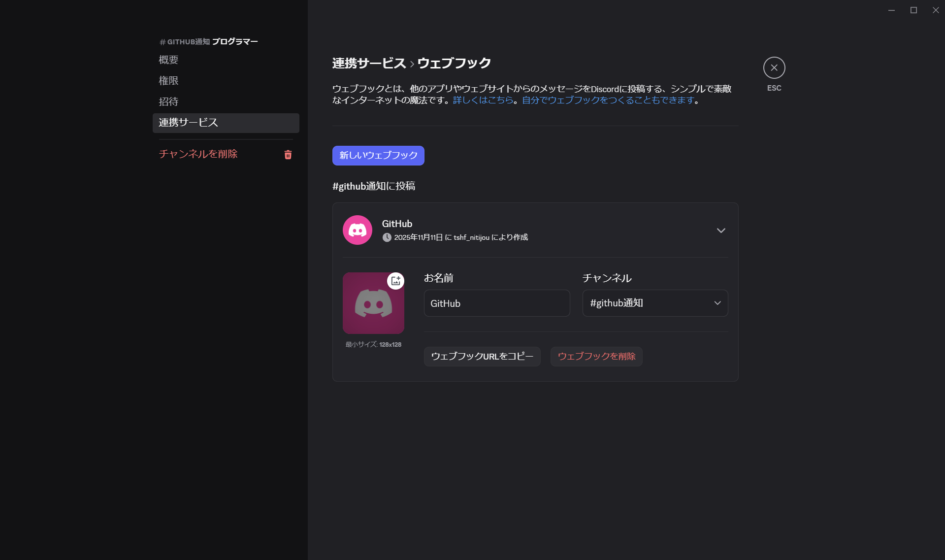Open the channel dropdown arrow on the right
The image size is (945, 560).
click(x=717, y=303)
